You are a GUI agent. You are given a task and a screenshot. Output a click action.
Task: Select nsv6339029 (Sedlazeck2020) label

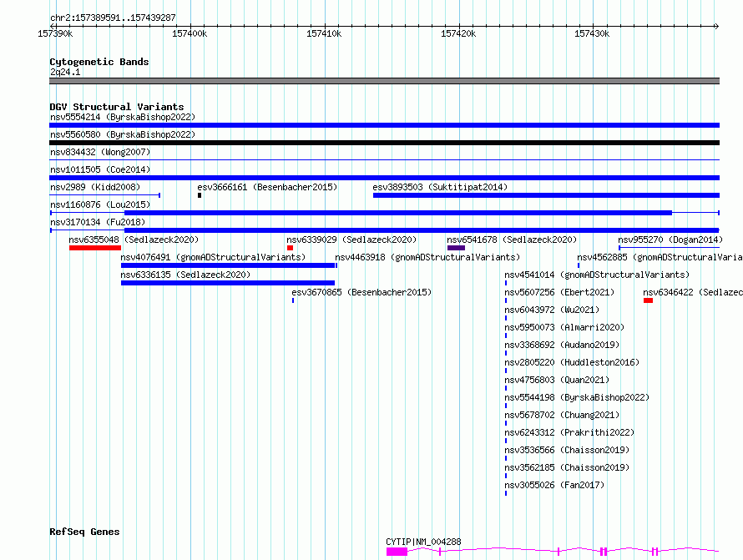(x=351, y=240)
